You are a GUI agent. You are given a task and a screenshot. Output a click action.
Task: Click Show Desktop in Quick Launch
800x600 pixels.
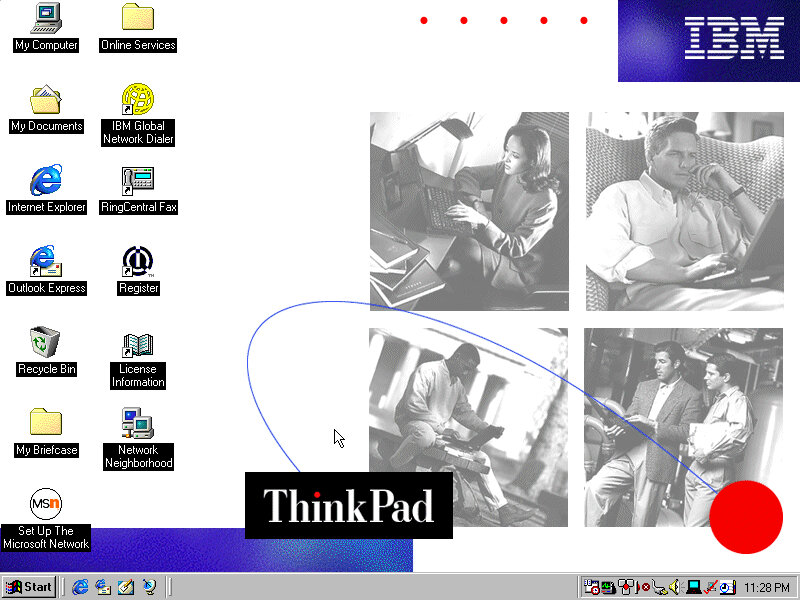[126, 587]
